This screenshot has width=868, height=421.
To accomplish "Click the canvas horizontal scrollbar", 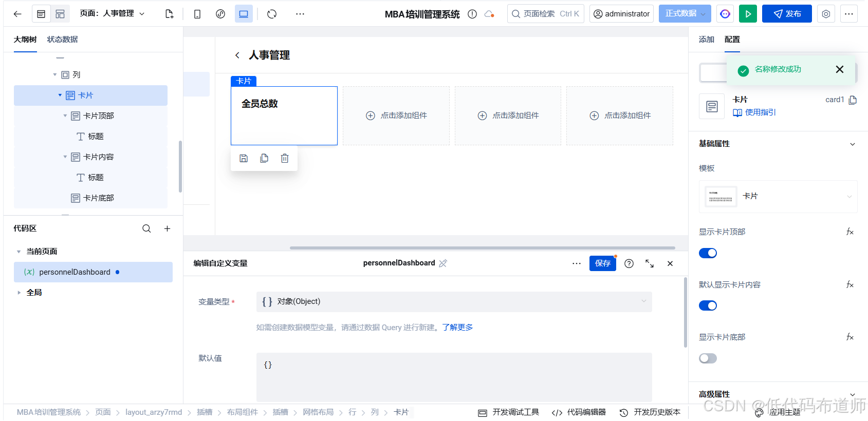I will [483, 248].
